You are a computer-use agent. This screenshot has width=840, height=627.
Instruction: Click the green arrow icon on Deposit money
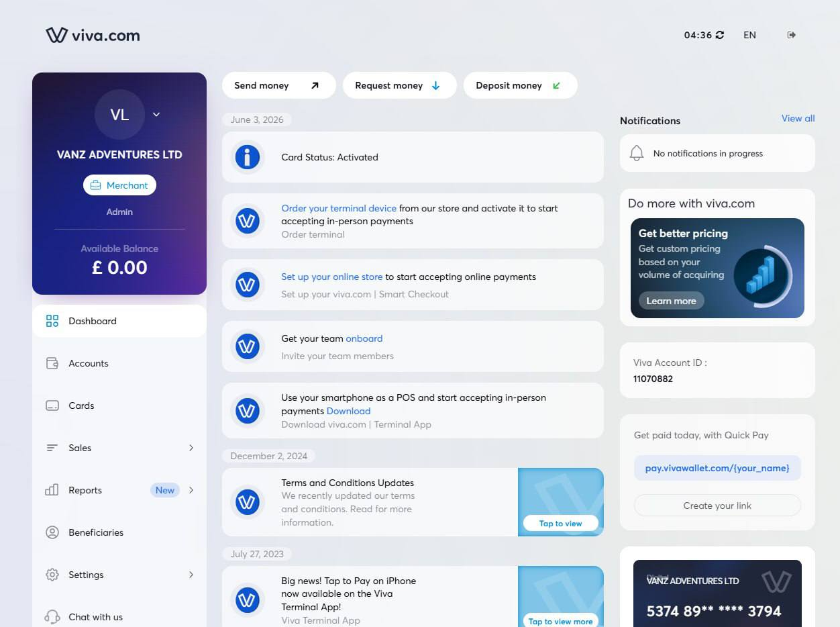pos(556,85)
